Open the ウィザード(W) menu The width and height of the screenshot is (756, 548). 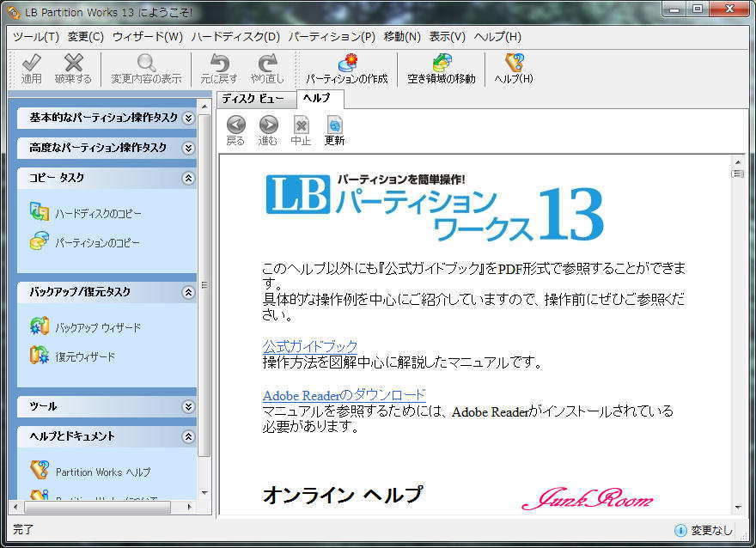(x=148, y=37)
